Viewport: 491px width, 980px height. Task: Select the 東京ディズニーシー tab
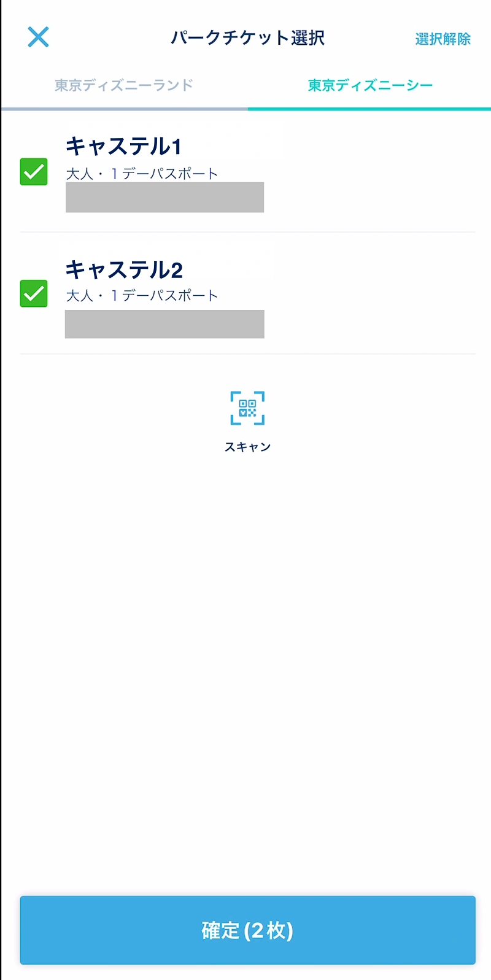click(370, 85)
